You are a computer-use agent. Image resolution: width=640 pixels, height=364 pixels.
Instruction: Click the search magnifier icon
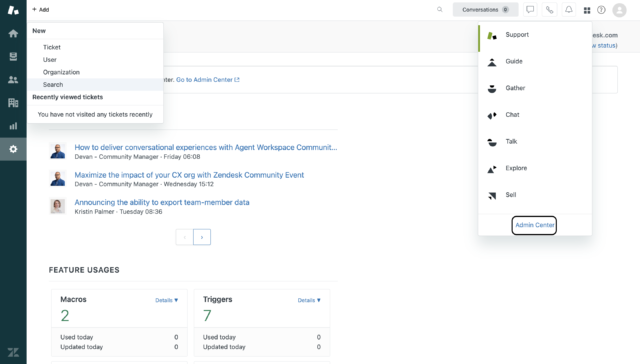click(x=440, y=9)
